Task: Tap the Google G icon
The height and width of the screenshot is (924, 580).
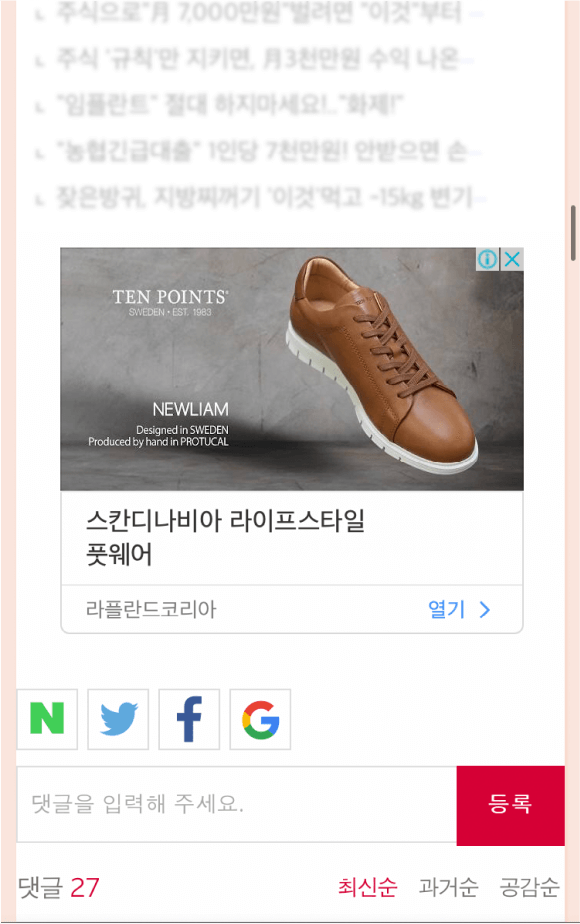Action: pos(260,719)
